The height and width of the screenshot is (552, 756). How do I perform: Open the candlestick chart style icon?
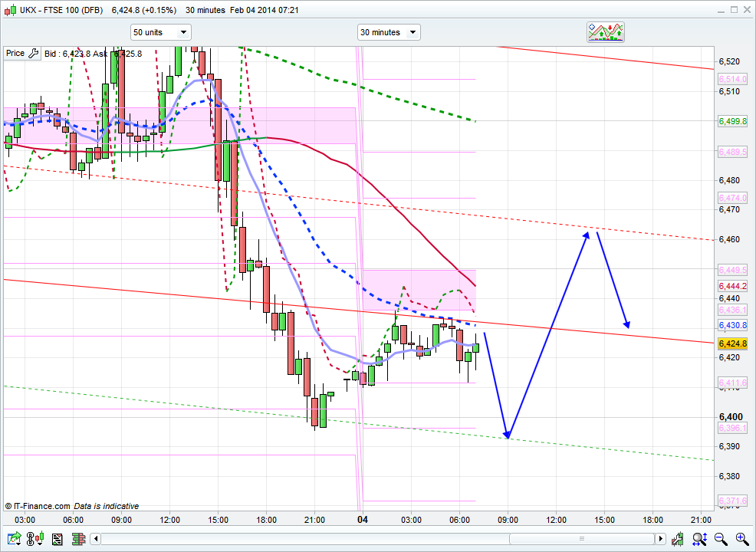click(x=35, y=539)
